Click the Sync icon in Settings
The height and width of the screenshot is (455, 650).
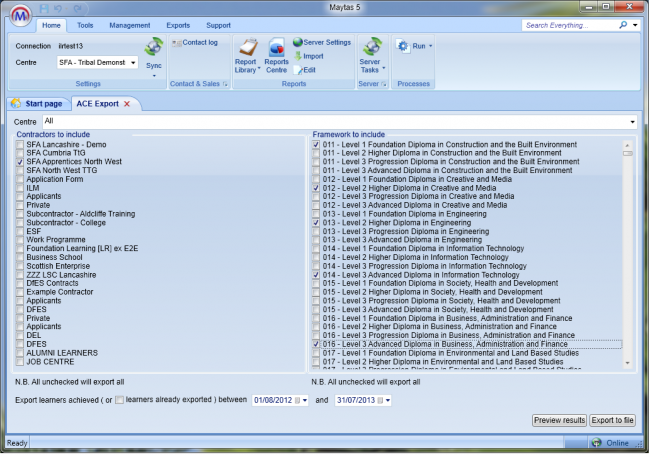tap(153, 50)
